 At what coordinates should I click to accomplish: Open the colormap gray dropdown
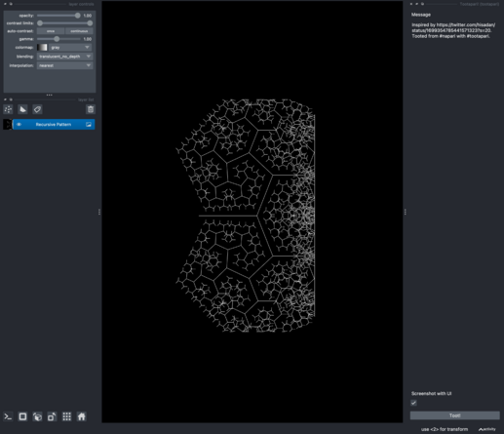coord(70,48)
